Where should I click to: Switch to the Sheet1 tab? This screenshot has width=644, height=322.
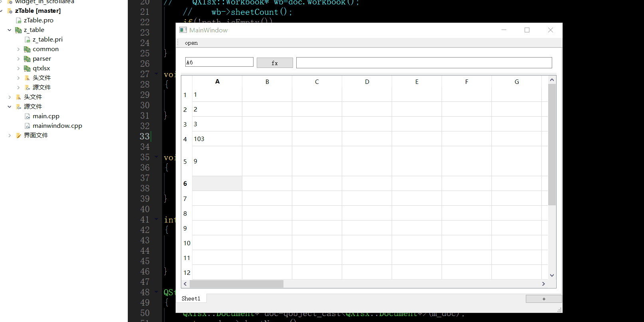191,298
